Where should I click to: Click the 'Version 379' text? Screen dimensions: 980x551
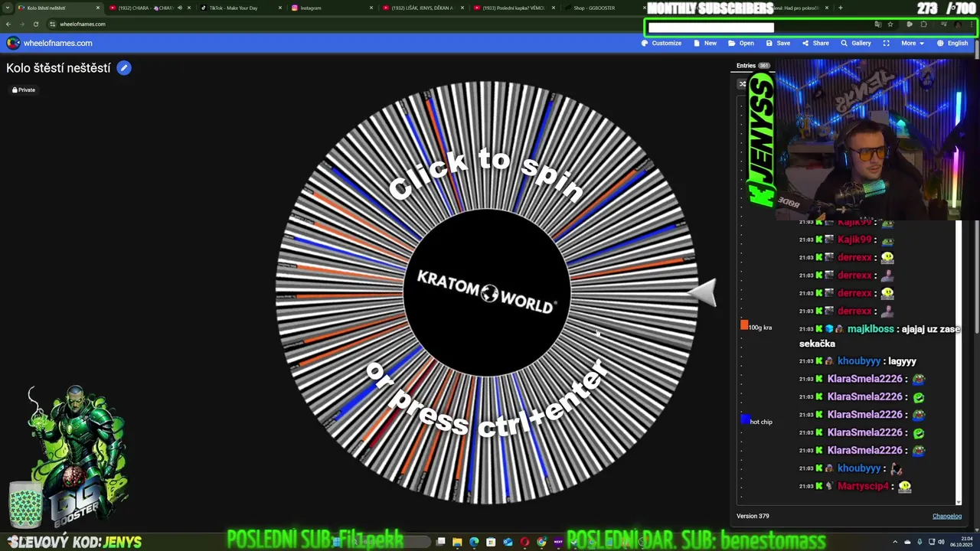pos(753,516)
